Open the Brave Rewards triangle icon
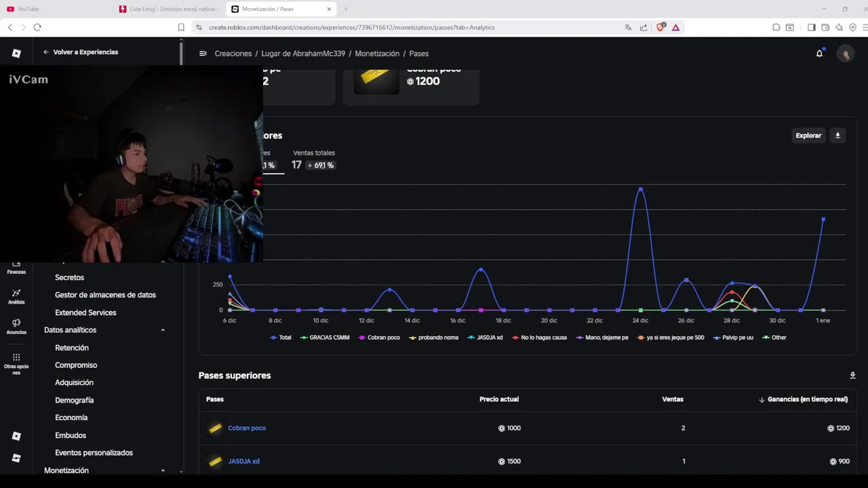868x488 pixels. [675, 27]
